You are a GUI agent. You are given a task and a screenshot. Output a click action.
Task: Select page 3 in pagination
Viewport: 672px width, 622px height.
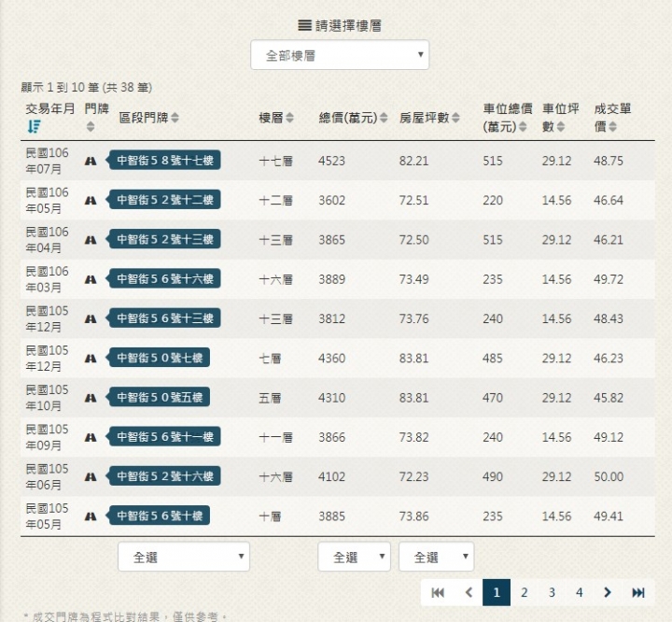click(x=552, y=592)
